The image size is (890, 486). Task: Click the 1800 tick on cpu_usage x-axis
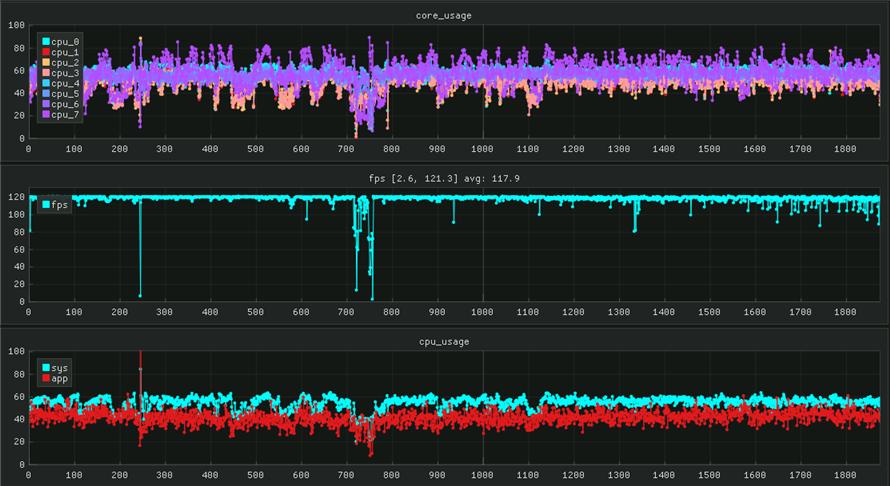(847, 475)
